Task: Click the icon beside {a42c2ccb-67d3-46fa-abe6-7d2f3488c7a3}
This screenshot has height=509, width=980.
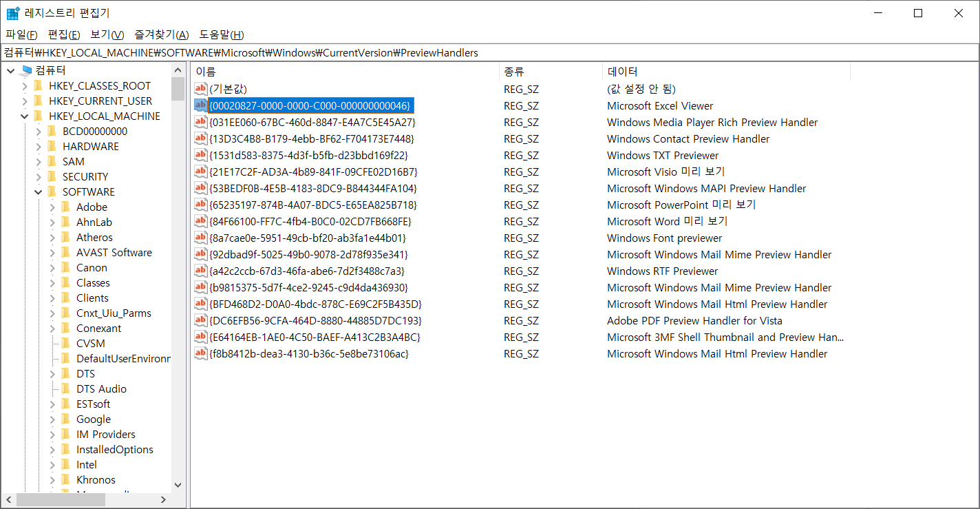Action: (x=201, y=271)
